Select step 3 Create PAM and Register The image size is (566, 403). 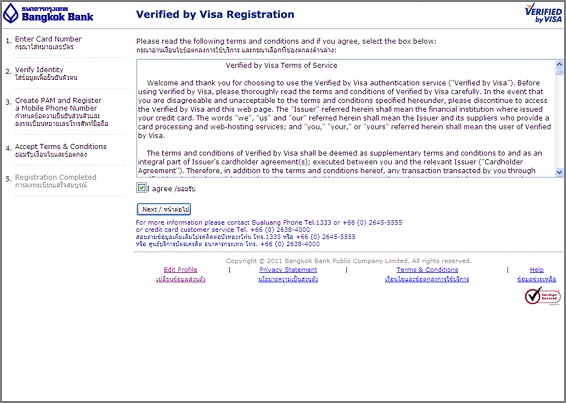pyautogui.click(x=62, y=112)
